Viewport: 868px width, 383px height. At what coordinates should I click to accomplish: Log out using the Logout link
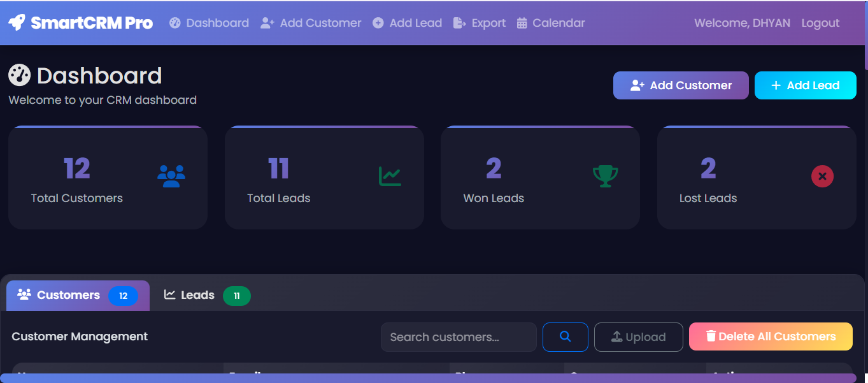click(820, 22)
